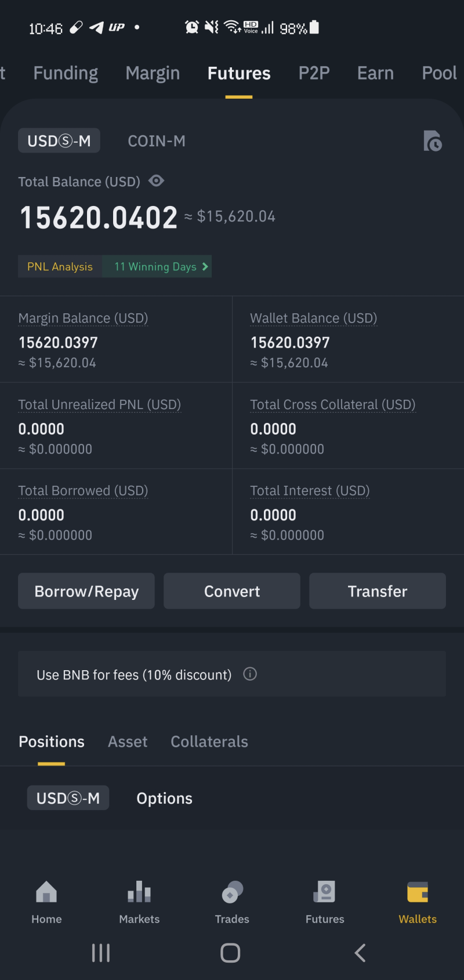Open the transaction history icon
This screenshot has height=980, width=464.
click(433, 141)
